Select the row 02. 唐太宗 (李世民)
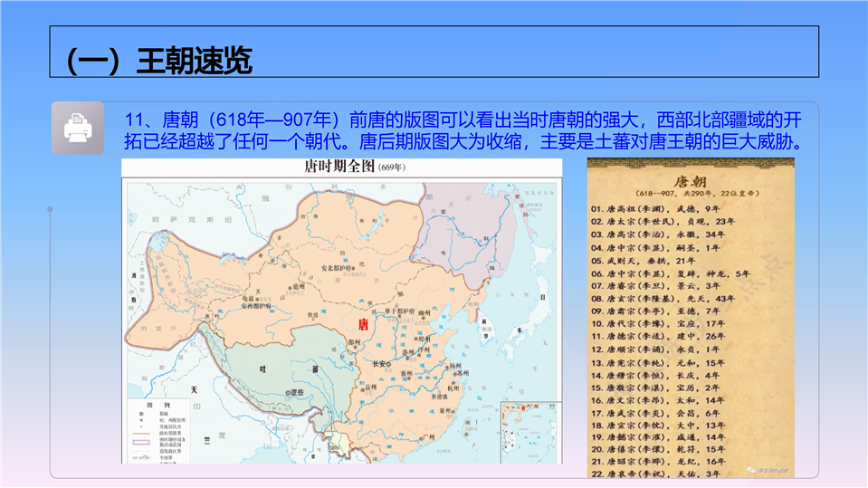The width and height of the screenshot is (868, 488). [x=663, y=221]
